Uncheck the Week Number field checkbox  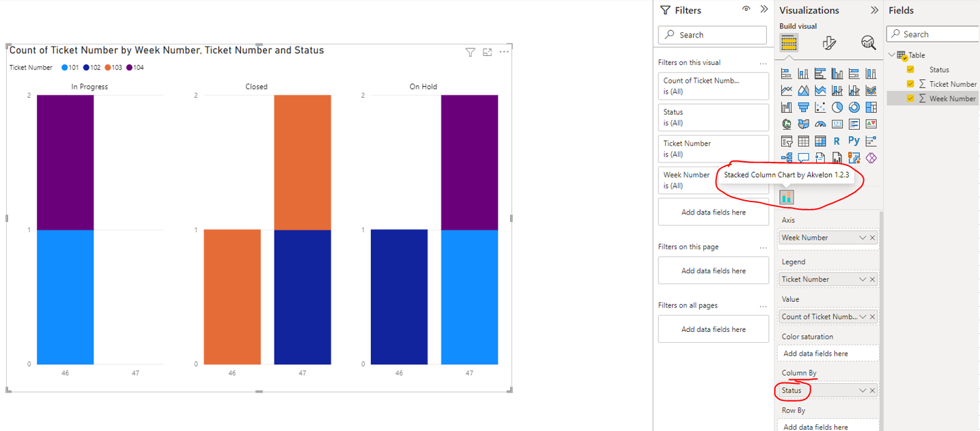910,98
